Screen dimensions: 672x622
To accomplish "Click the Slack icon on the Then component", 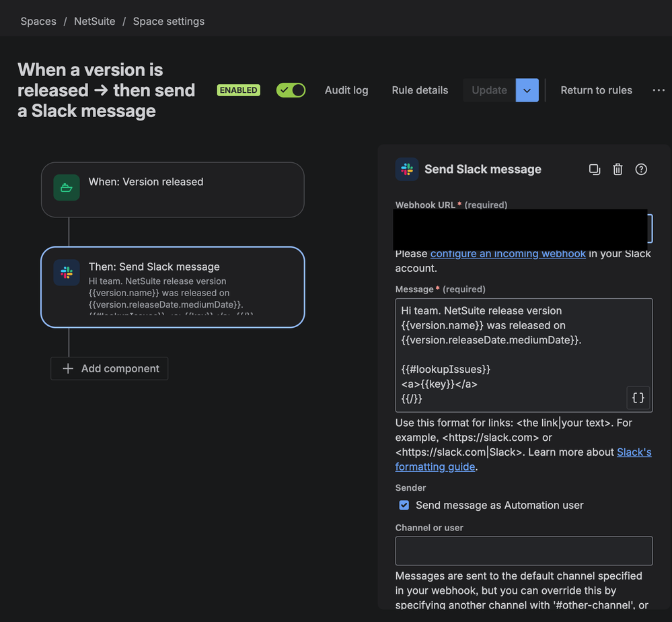I will pos(65,272).
